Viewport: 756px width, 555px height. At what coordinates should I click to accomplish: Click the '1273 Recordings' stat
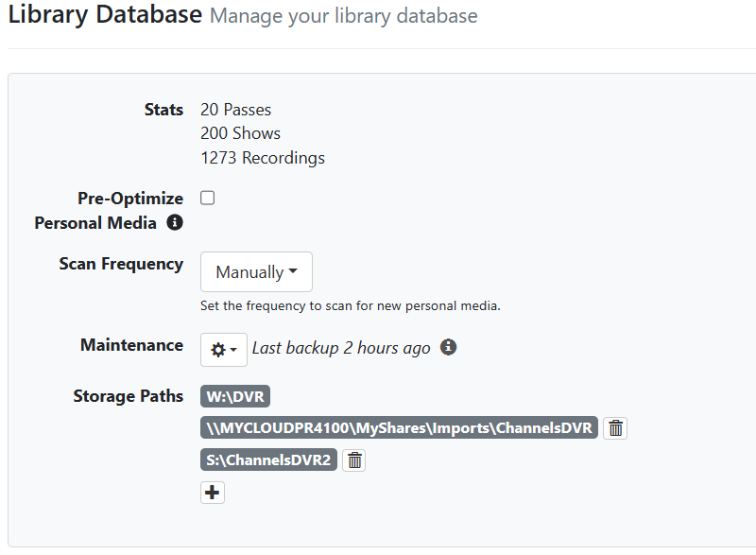(x=262, y=158)
